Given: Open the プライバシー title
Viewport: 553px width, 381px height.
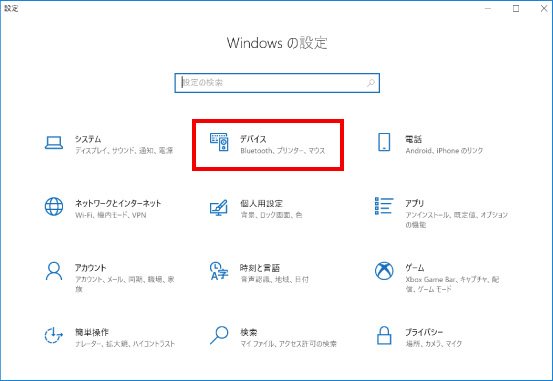Looking at the screenshot, I should 424,332.
